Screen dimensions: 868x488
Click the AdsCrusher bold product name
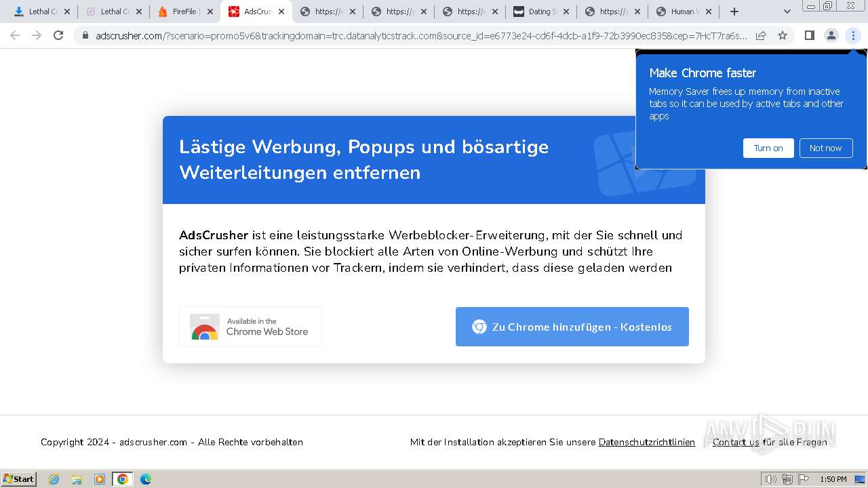(x=214, y=235)
